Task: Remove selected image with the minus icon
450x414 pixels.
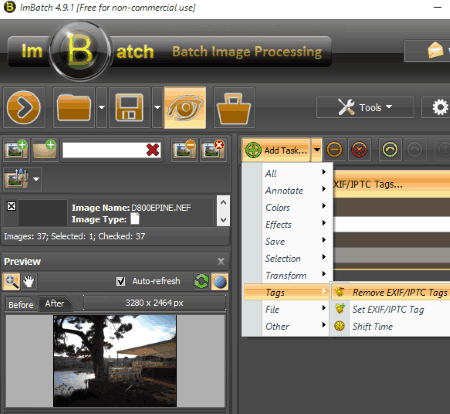Action: coord(184,150)
